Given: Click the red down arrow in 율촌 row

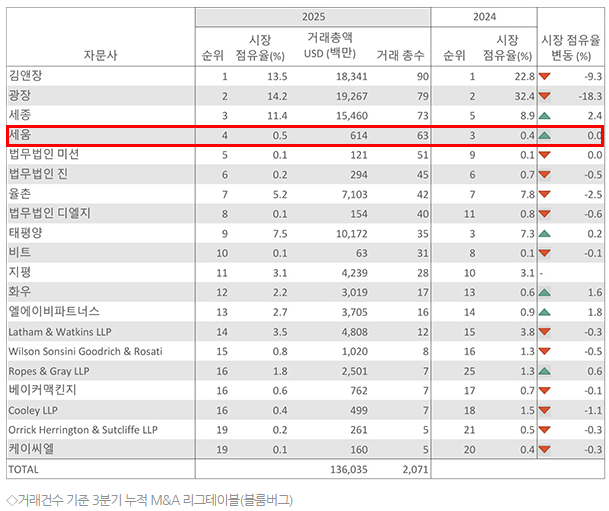Looking at the screenshot, I should [x=545, y=194].
